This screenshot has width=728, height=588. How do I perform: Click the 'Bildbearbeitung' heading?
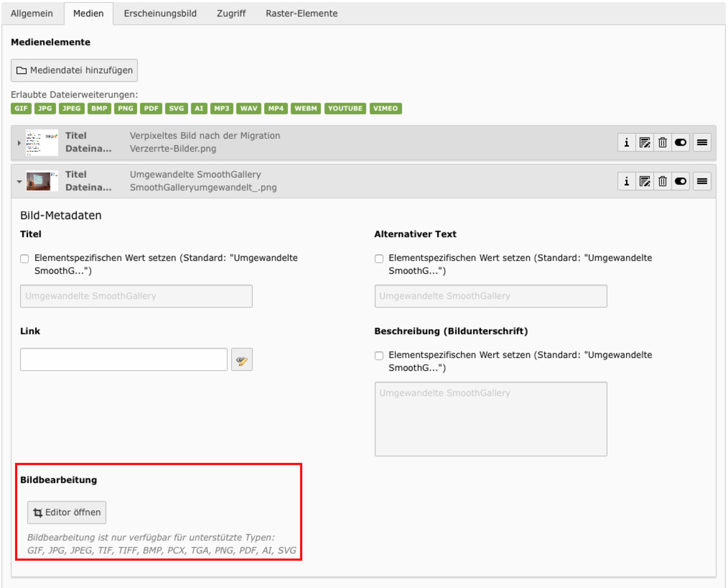tap(59, 480)
